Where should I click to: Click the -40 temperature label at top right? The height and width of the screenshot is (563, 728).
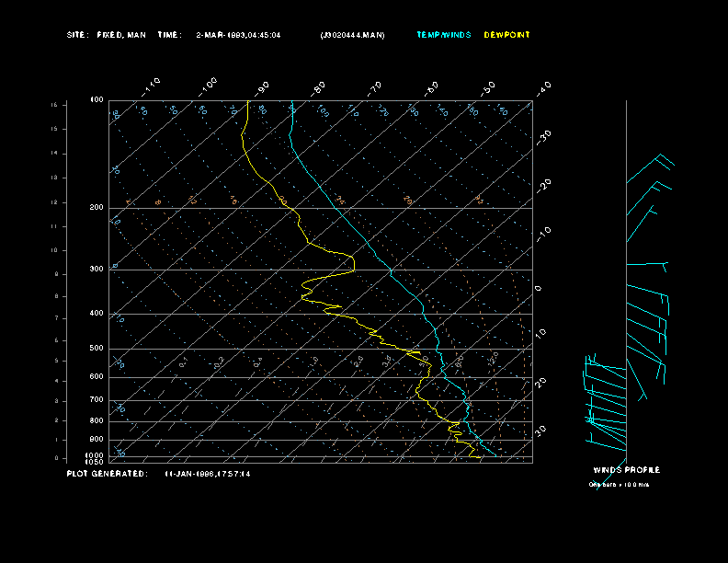pyautogui.click(x=542, y=87)
